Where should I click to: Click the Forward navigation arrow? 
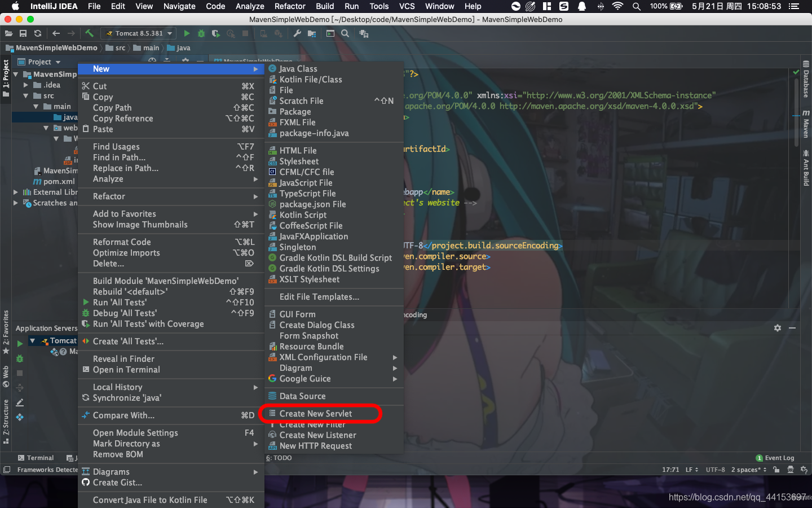(x=71, y=33)
